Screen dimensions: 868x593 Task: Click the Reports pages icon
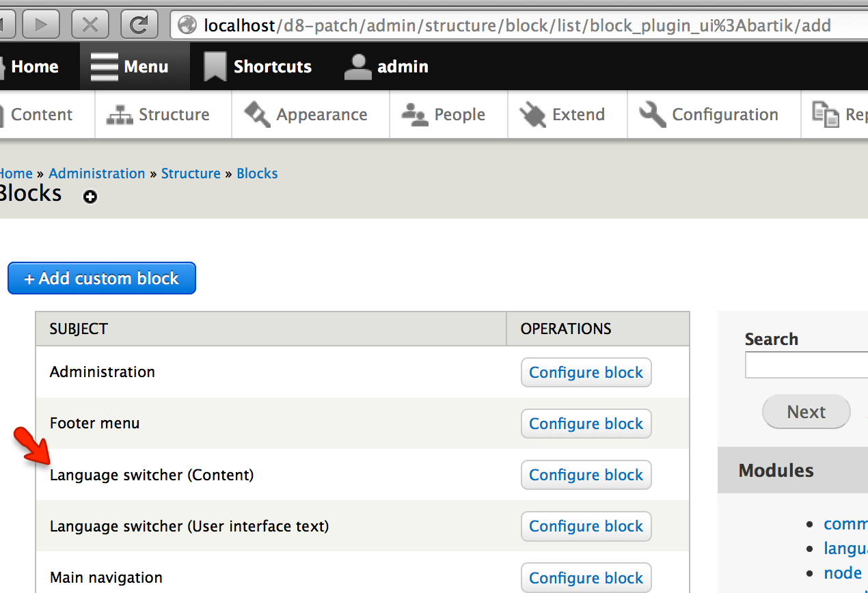[827, 114]
